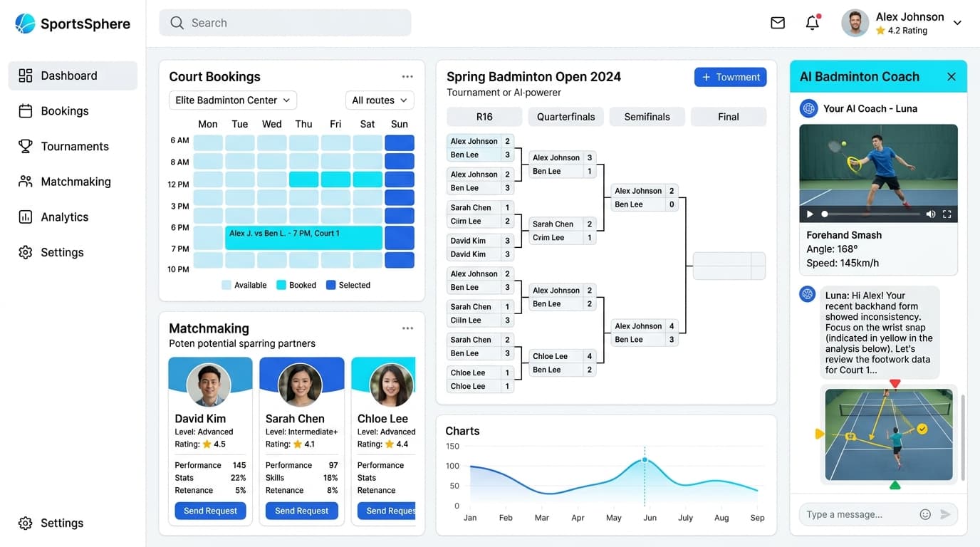Go to Bookings in the sidebar
The height and width of the screenshot is (547, 980).
[73, 111]
